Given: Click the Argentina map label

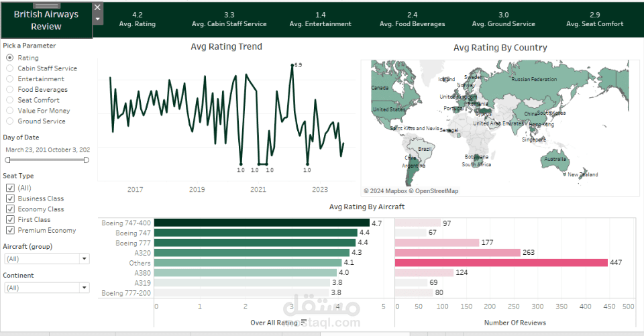Looking at the screenshot, I should point(414,166).
